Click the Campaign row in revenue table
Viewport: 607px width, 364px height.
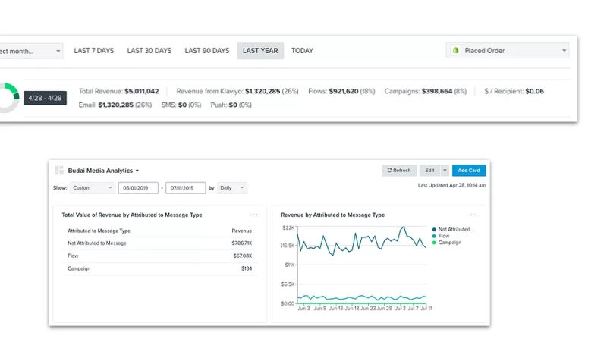pyautogui.click(x=159, y=268)
